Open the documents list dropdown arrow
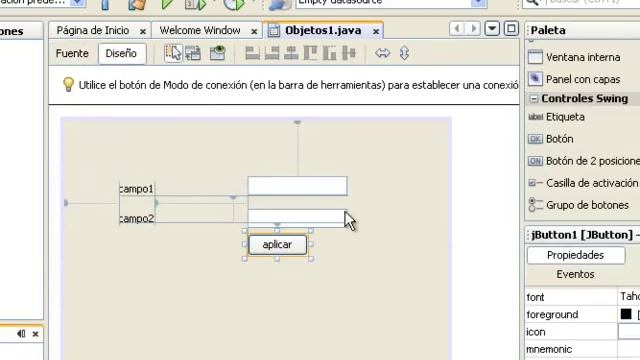640x360 pixels. tap(492, 29)
